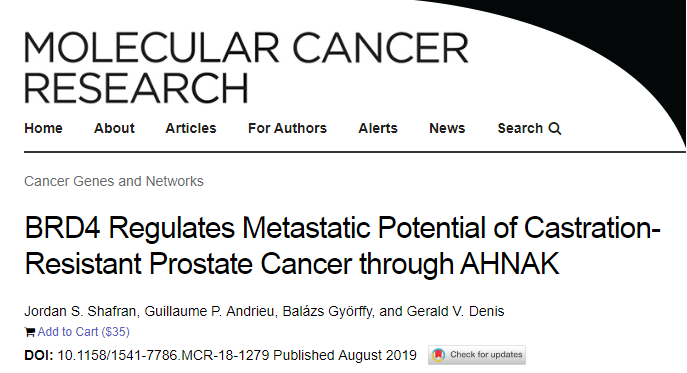The height and width of the screenshot is (373, 687).
Task: Click author Jordan S. Shafran
Action: point(80,311)
